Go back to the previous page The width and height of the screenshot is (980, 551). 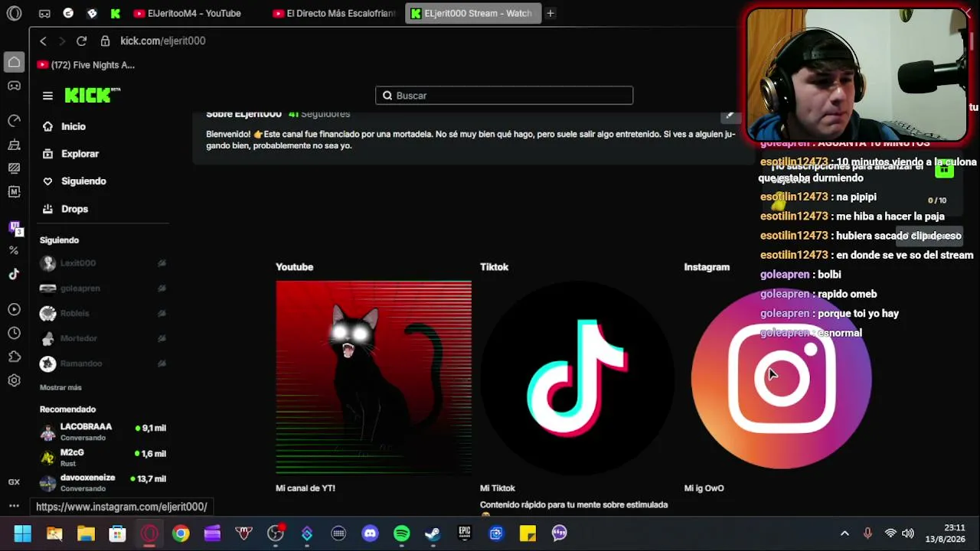point(43,41)
